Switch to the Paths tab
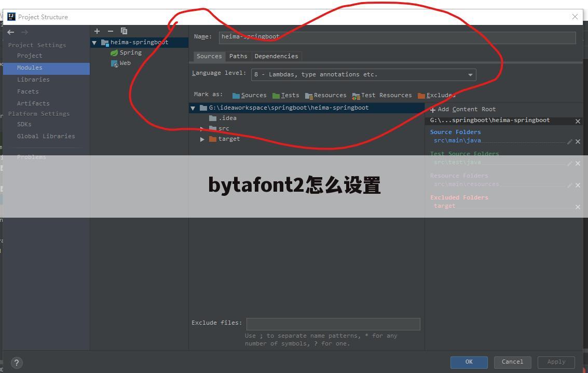Screen dimensions: 588x373 (x=238, y=56)
